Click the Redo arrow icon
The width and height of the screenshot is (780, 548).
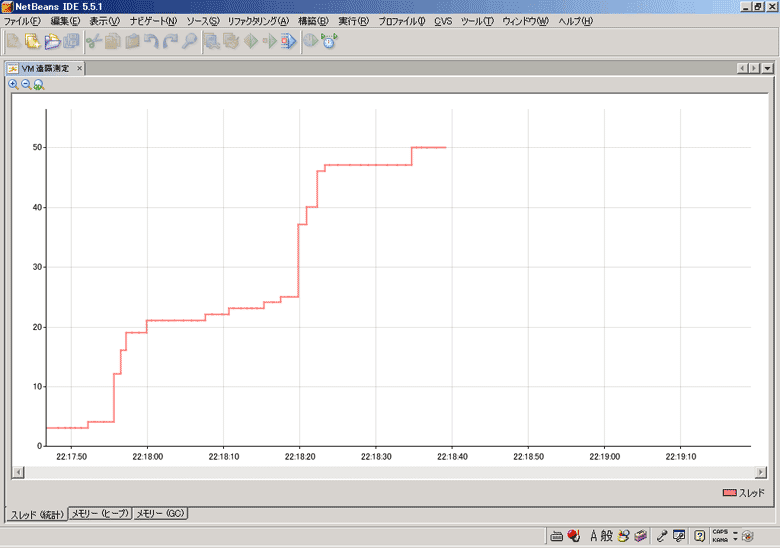click(x=170, y=41)
